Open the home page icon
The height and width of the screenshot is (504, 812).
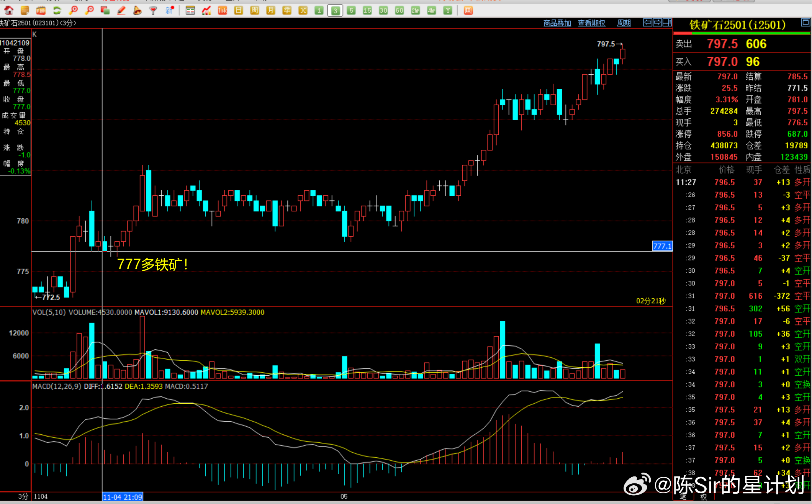(8, 10)
